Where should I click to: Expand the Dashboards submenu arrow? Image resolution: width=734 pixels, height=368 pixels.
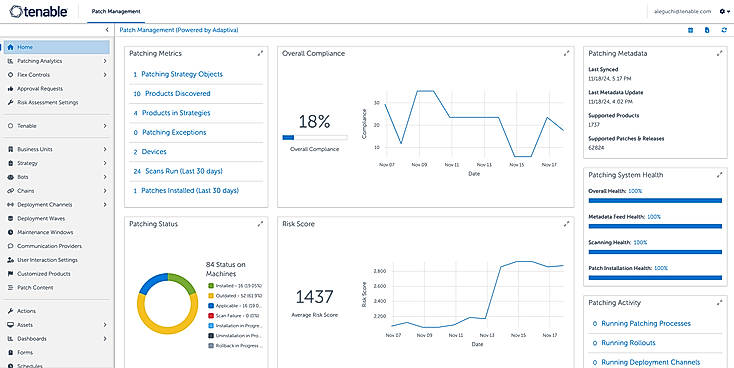click(x=105, y=339)
